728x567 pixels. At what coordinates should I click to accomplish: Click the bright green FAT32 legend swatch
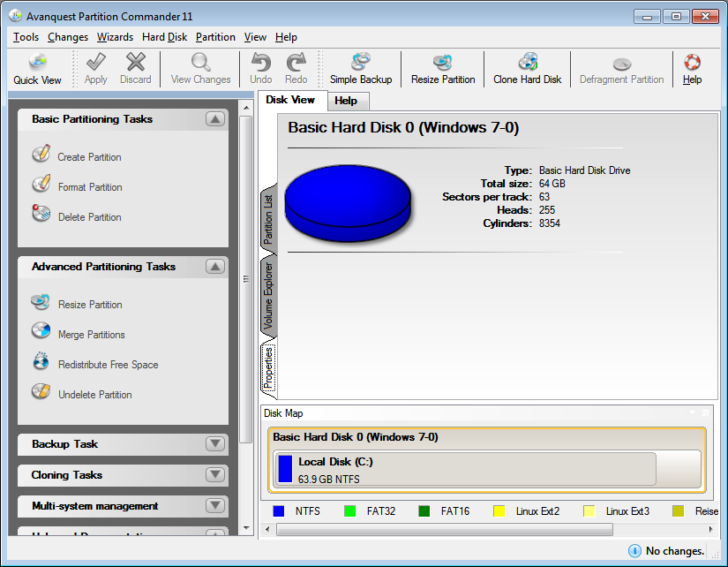coord(350,511)
